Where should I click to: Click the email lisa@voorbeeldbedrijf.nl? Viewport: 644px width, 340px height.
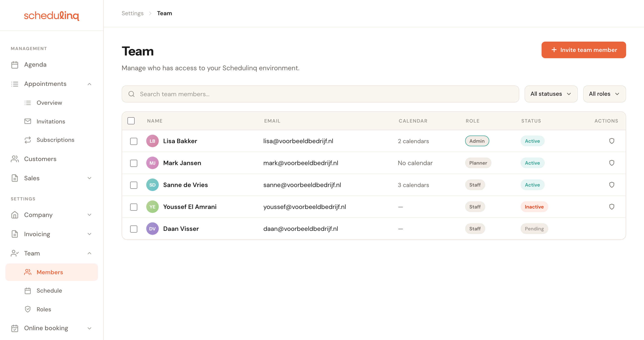298,141
